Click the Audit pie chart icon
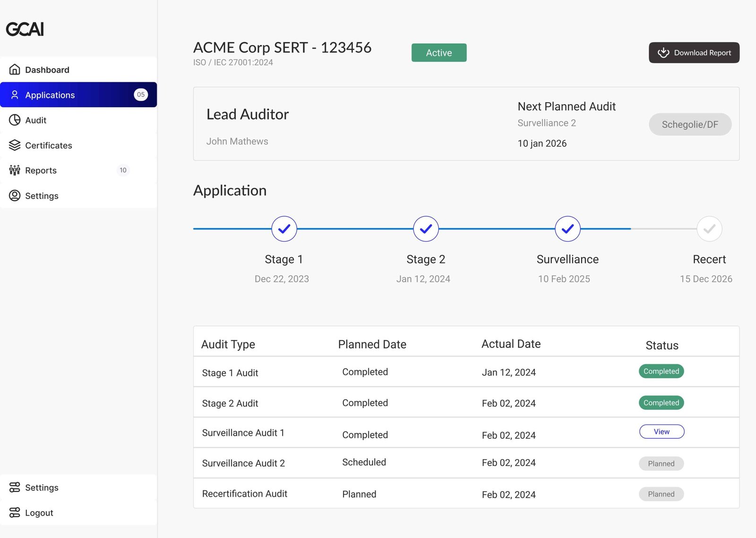 15,120
